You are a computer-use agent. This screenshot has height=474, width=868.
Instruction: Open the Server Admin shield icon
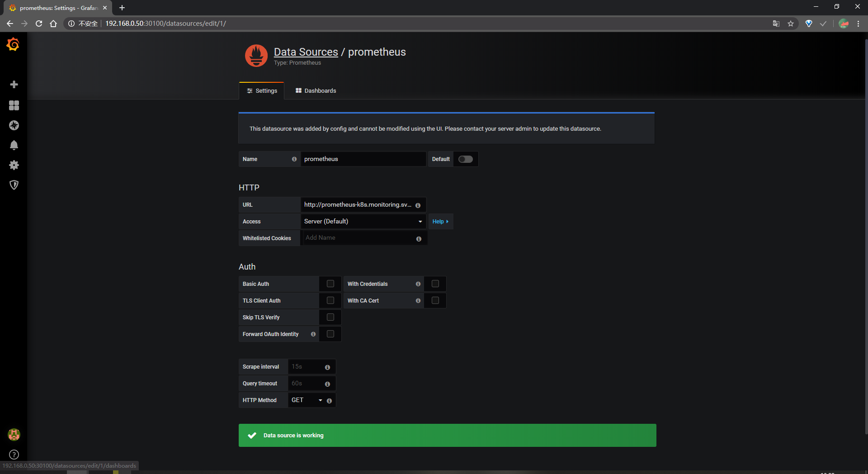coord(14,185)
